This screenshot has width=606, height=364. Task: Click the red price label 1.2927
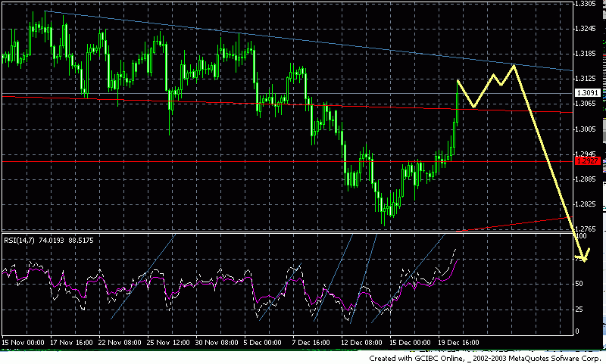588,161
